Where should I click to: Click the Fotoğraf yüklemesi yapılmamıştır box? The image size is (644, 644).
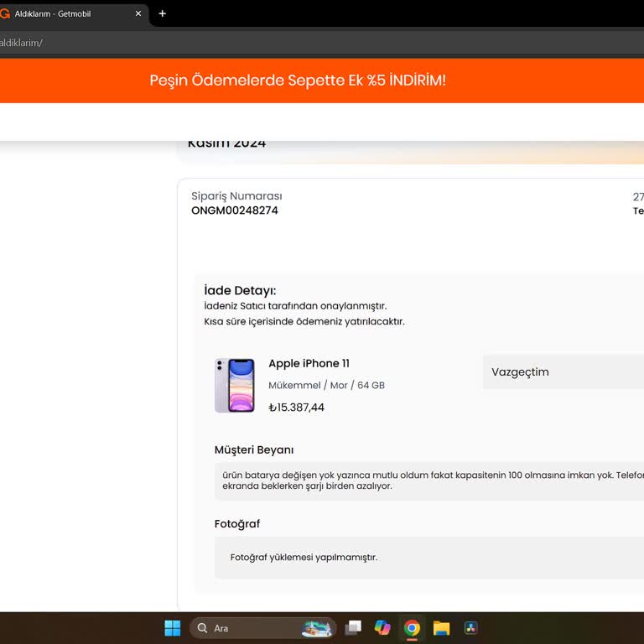(429, 558)
